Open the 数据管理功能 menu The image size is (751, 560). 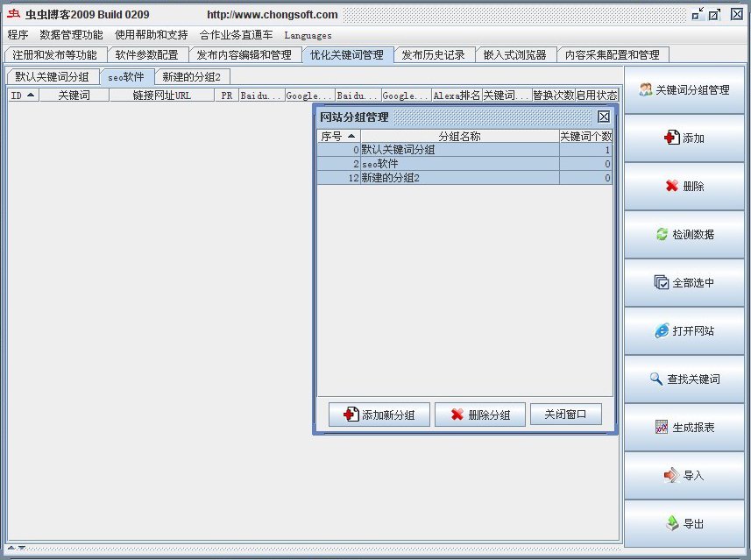pos(71,35)
